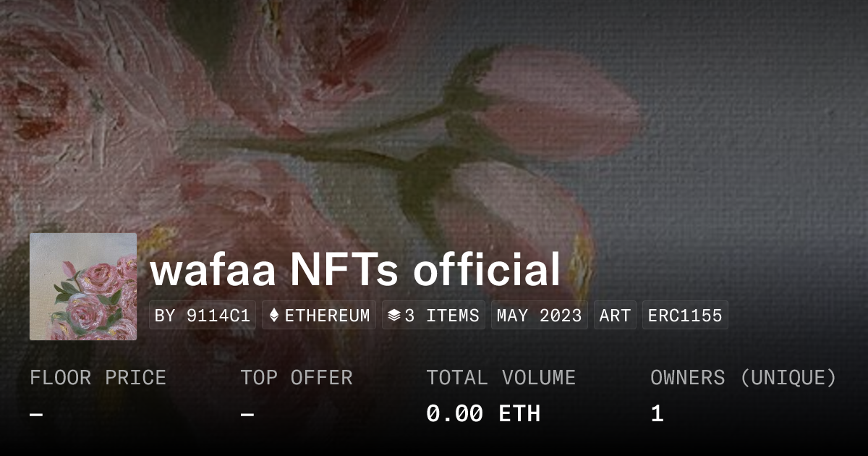Select the MAY 2023 creation date badge

(x=540, y=316)
